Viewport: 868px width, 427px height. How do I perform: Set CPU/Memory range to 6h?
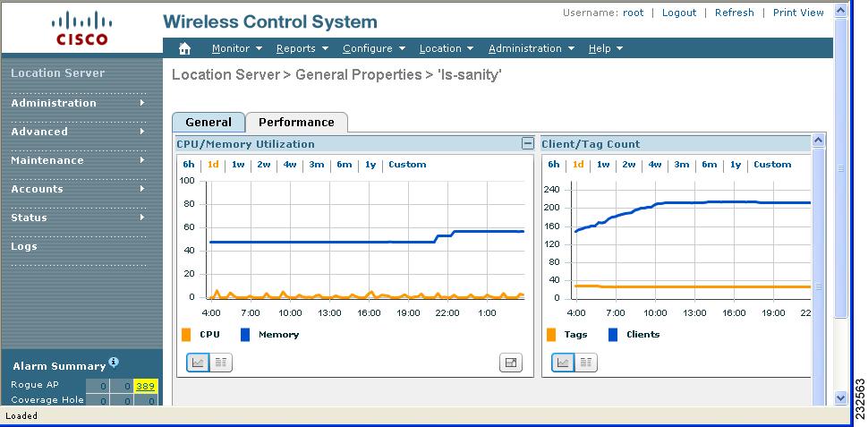pyautogui.click(x=189, y=165)
